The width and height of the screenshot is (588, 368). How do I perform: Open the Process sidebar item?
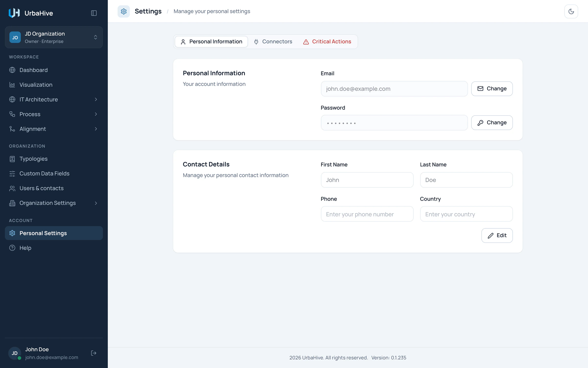(x=54, y=114)
